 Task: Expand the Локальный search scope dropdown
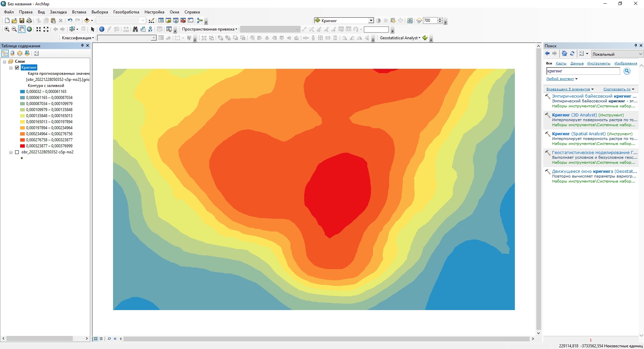(x=640, y=54)
